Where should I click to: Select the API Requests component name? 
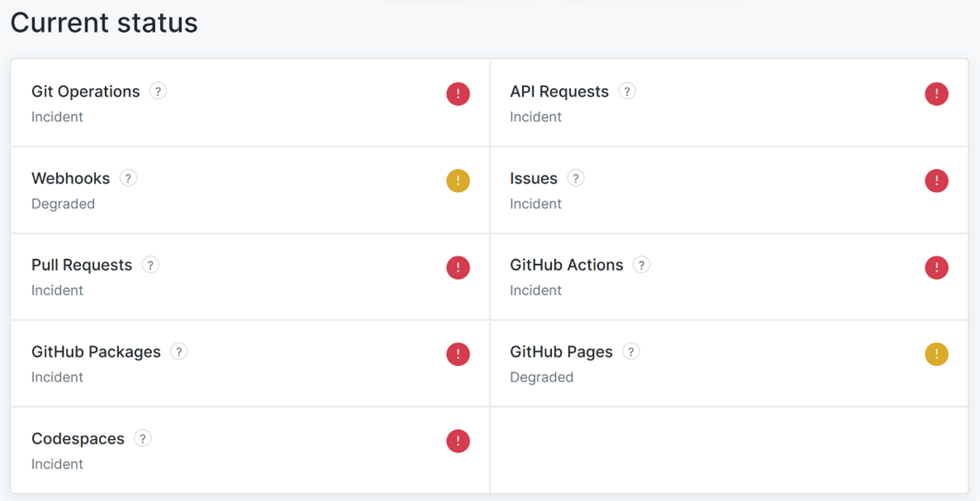(x=559, y=92)
